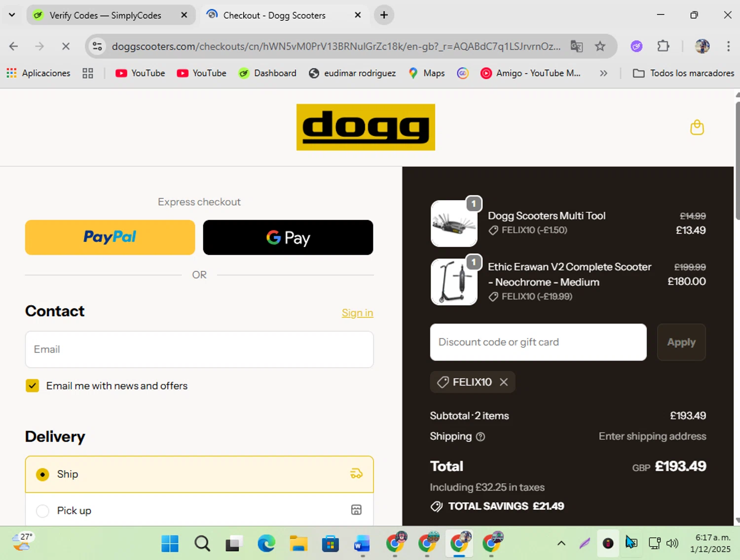Remove the FELIX10 discount code
This screenshot has height=560, width=740.
tap(504, 382)
